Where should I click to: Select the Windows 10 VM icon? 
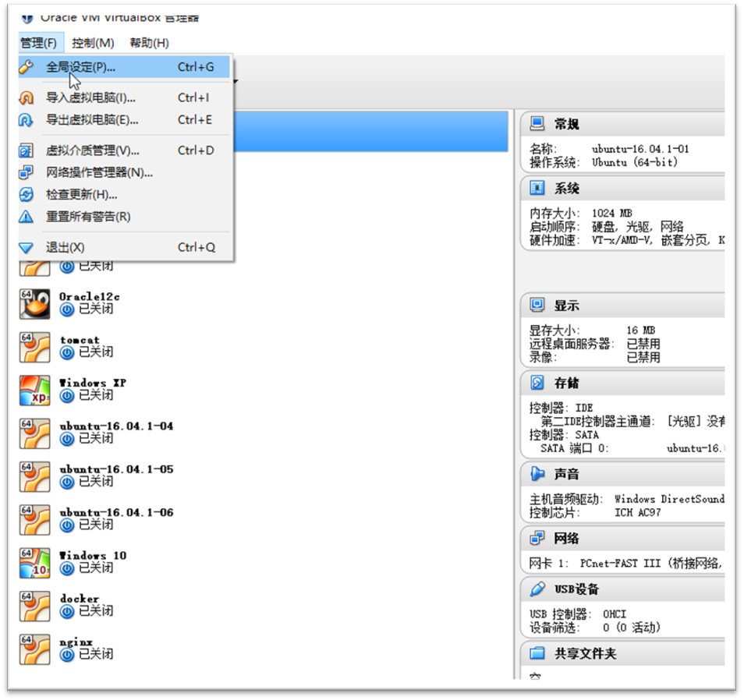pyautogui.click(x=34, y=563)
